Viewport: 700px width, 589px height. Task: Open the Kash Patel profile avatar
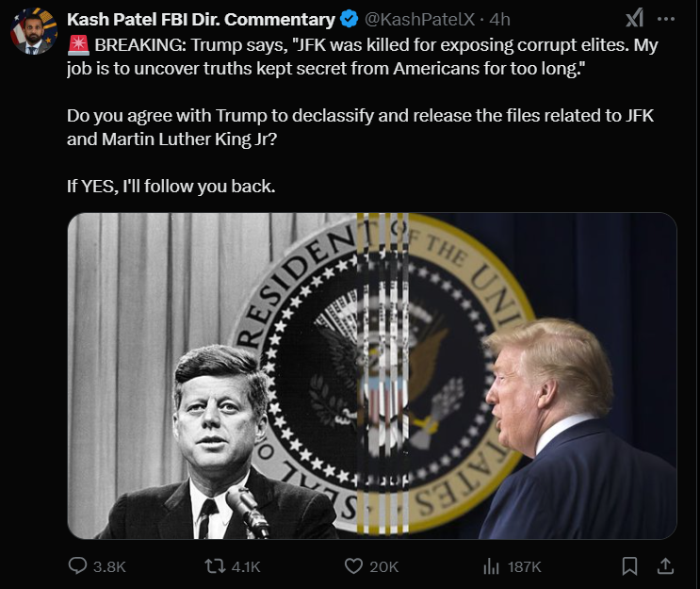(34, 31)
